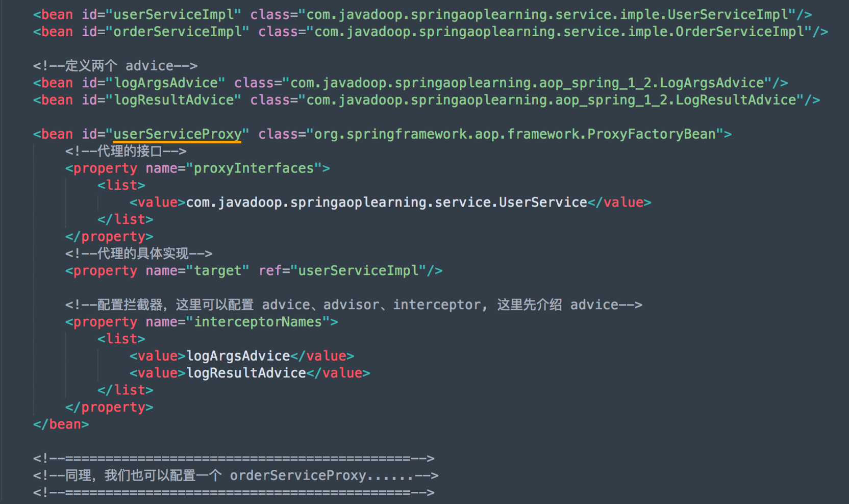Click the target property name
This screenshot has height=504, width=849.
point(217,271)
